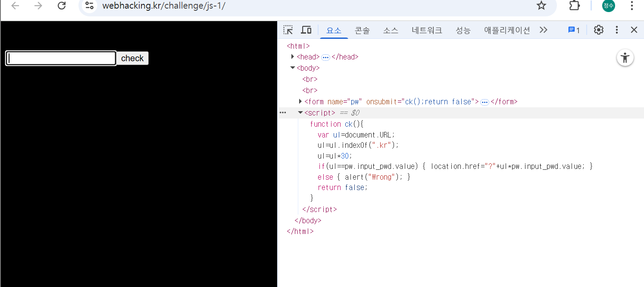Collapse the body element node
Viewport: 644px width, 287px height.
pos(293,68)
